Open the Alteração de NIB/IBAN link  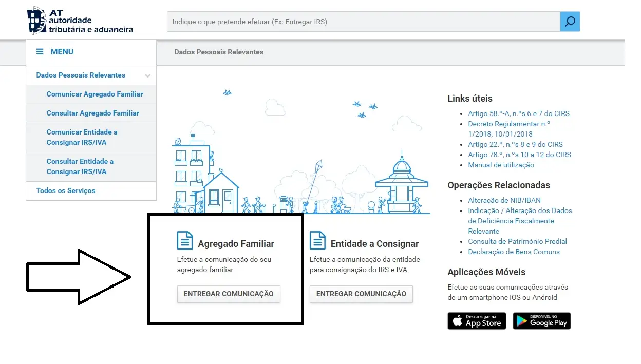(x=504, y=201)
